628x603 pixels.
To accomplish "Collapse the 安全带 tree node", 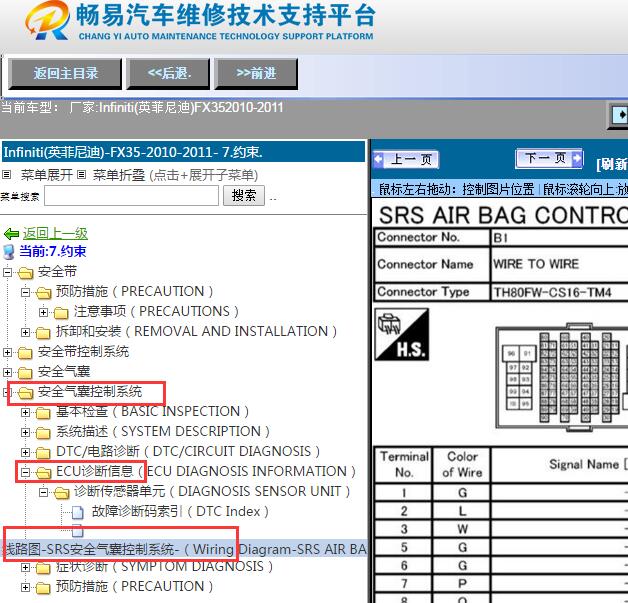I will coord(7,272).
